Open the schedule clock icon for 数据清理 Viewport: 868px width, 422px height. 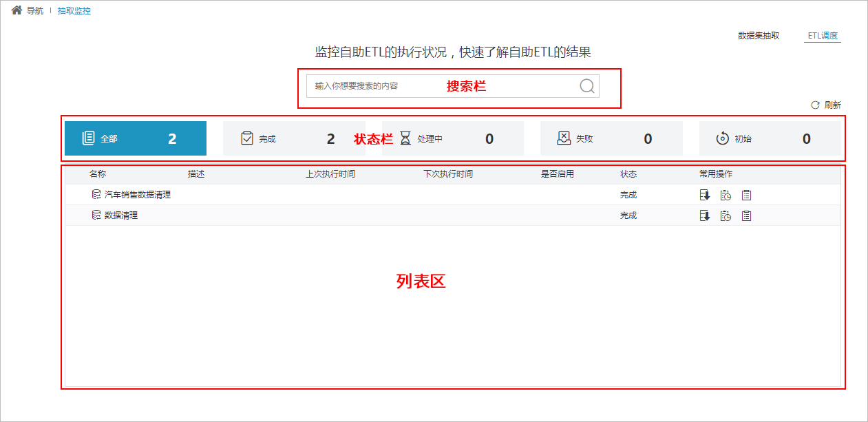726,216
